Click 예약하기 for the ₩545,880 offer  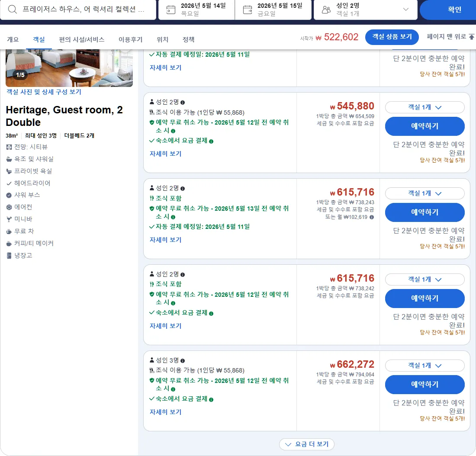(x=425, y=126)
